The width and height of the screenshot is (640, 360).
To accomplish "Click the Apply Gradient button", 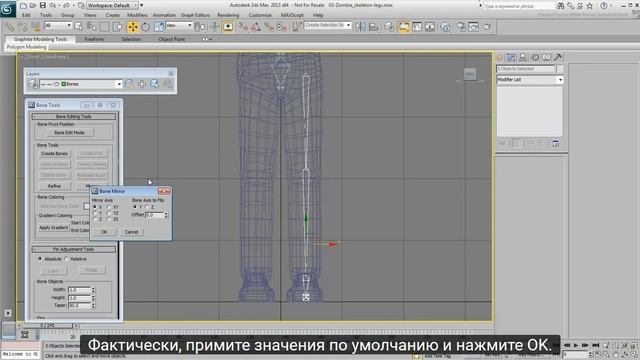I will (53, 227).
